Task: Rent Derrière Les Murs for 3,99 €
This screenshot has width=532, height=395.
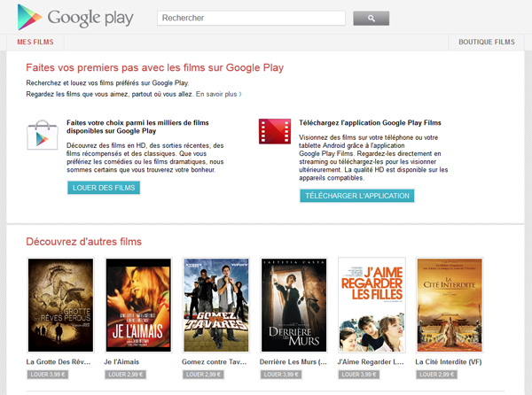Action: tap(281, 375)
